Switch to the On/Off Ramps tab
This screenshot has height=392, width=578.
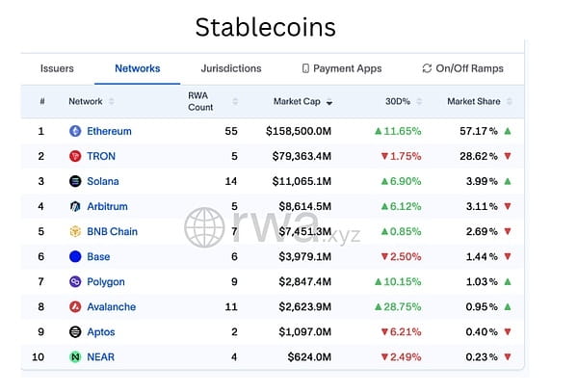pos(463,68)
